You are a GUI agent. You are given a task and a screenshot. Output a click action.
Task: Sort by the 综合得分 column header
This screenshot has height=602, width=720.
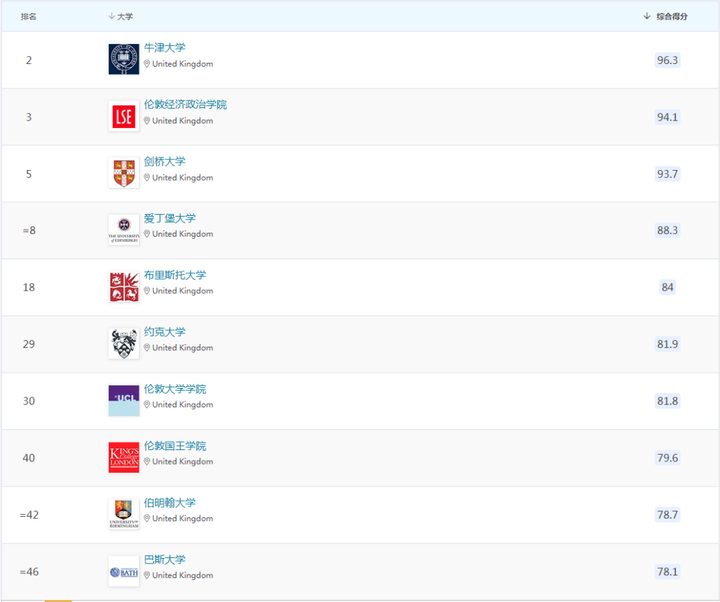(x=665, y=17)
